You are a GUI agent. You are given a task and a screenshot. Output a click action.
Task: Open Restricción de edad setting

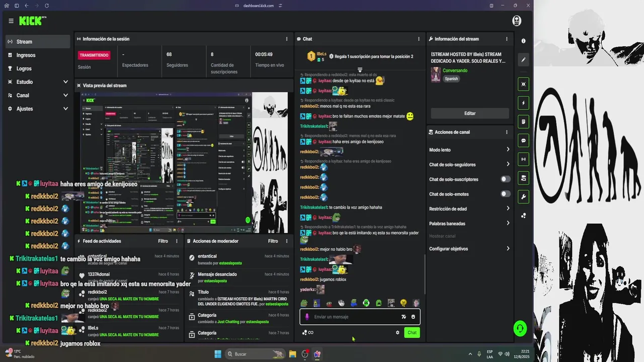tap(470, 209)
